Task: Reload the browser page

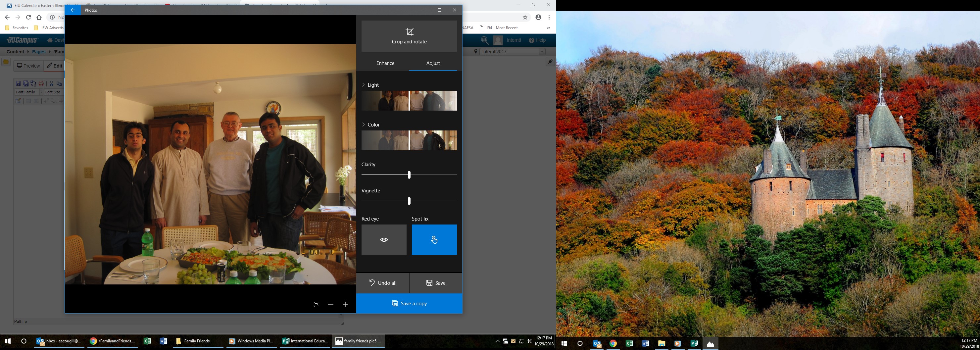Action: pos(28,17)
